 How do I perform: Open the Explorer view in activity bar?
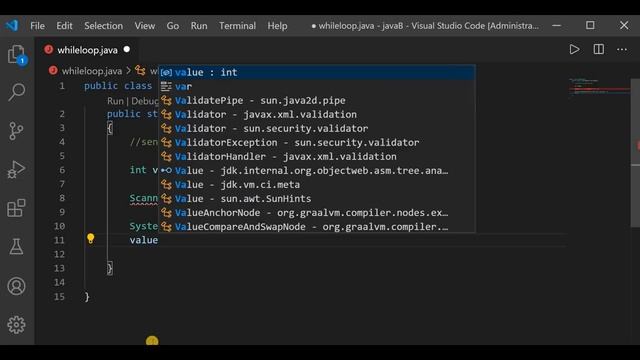coord(16,55)
